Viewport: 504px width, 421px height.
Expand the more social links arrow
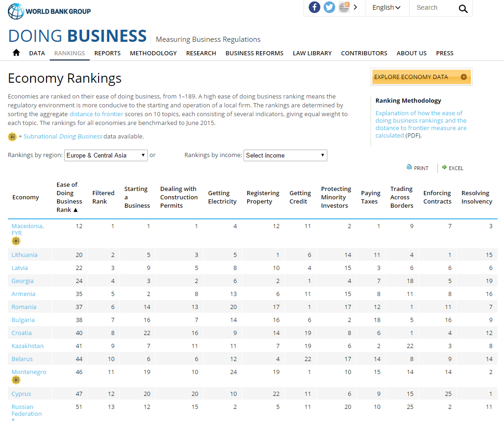pyautogui.click(x=356, y=7)
